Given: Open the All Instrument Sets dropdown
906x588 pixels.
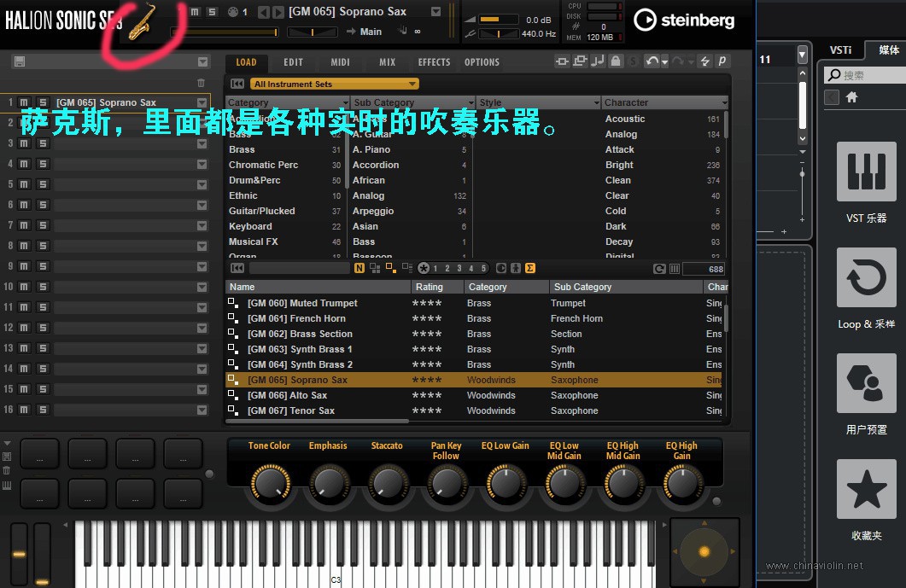Looking at the screenshot, I should click(335, 84).
